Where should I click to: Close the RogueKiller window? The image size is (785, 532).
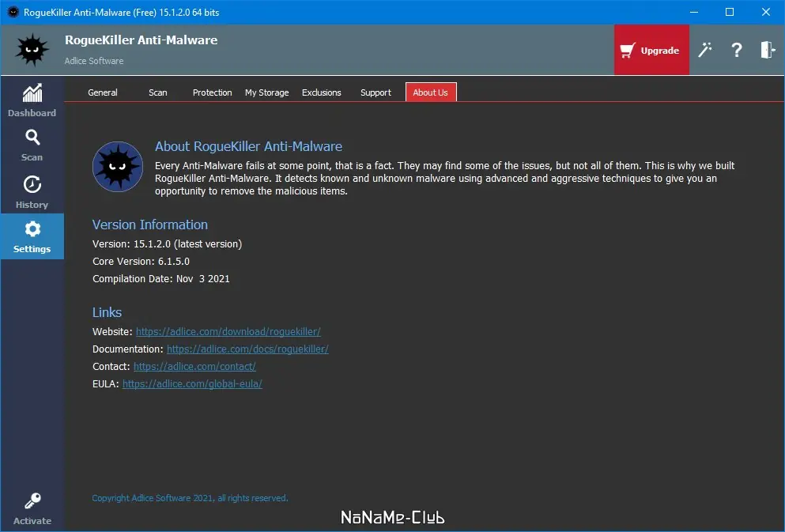pyautogui.click(x=766, y=12)
